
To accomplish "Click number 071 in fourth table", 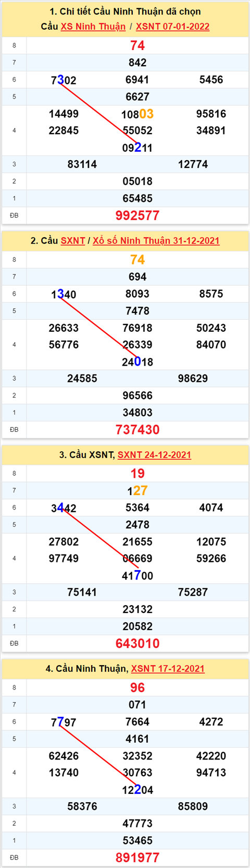I will tap(137, 705).
